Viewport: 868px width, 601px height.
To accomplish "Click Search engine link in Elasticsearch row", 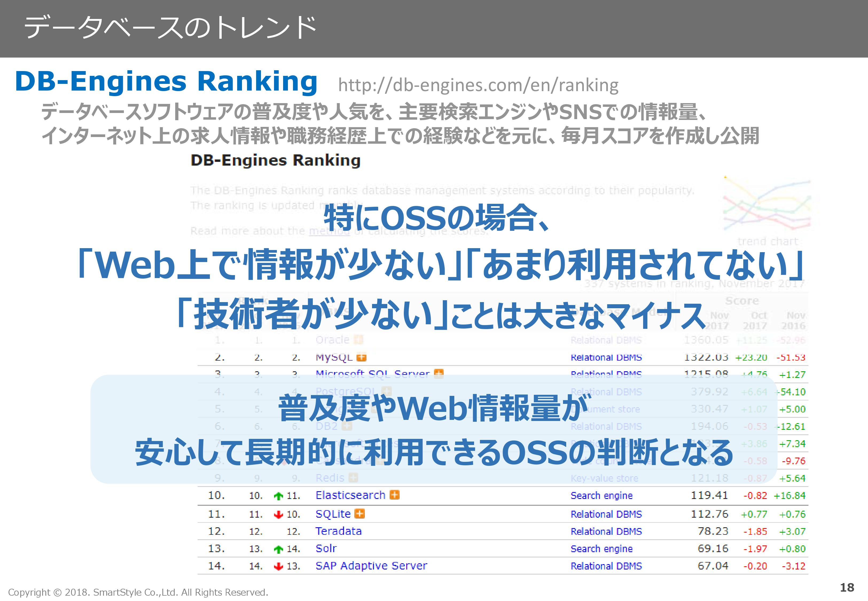I will (601, 496).
